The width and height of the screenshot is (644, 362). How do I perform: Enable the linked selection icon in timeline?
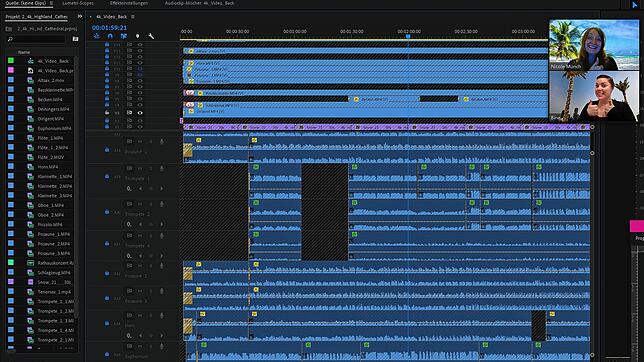[124, 36]
